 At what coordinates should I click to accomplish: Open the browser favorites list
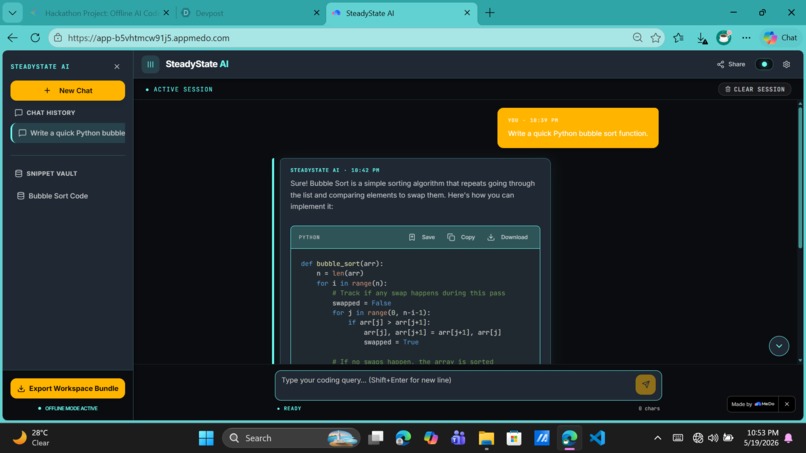pyautogui.click(x=679, y=38)
